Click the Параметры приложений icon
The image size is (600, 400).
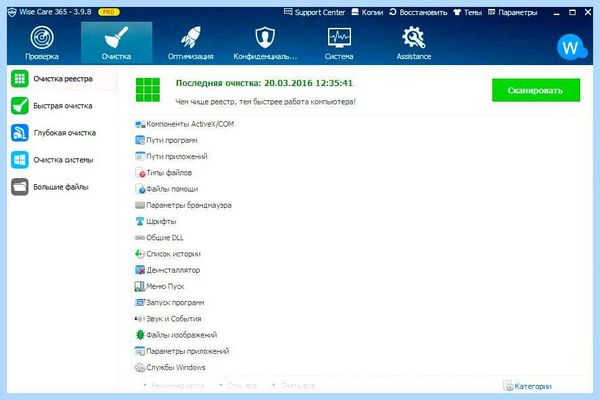[140, 351]
